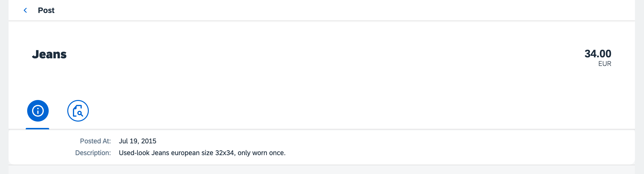This screenshot has width=644, height=174.
Task: Click the letter i inside blue circle
Action: 38,111
